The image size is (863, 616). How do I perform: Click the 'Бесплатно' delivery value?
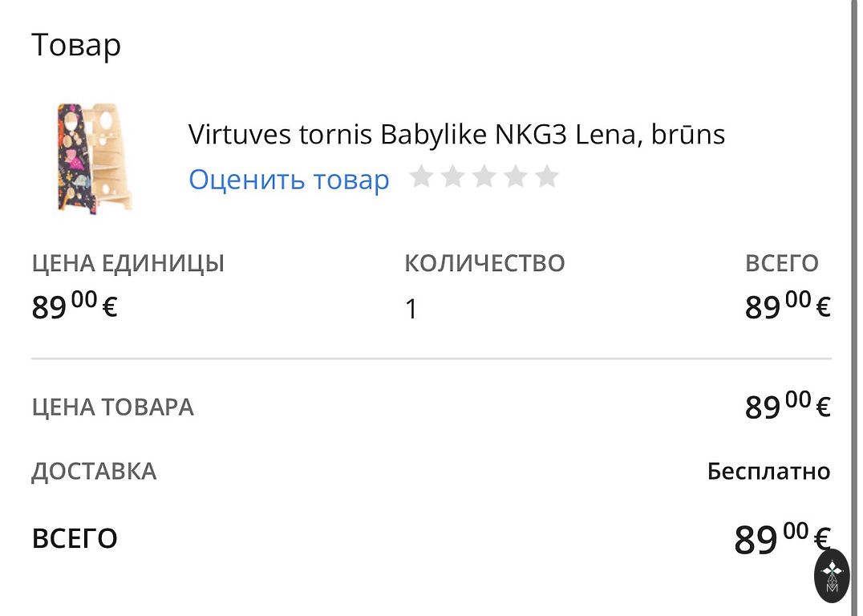click(x=768, y=472)
